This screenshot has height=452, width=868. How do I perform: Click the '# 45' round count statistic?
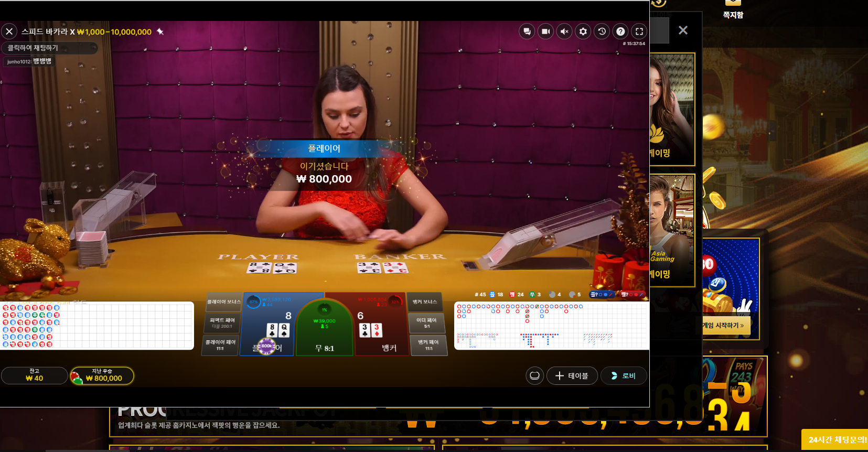480,295
